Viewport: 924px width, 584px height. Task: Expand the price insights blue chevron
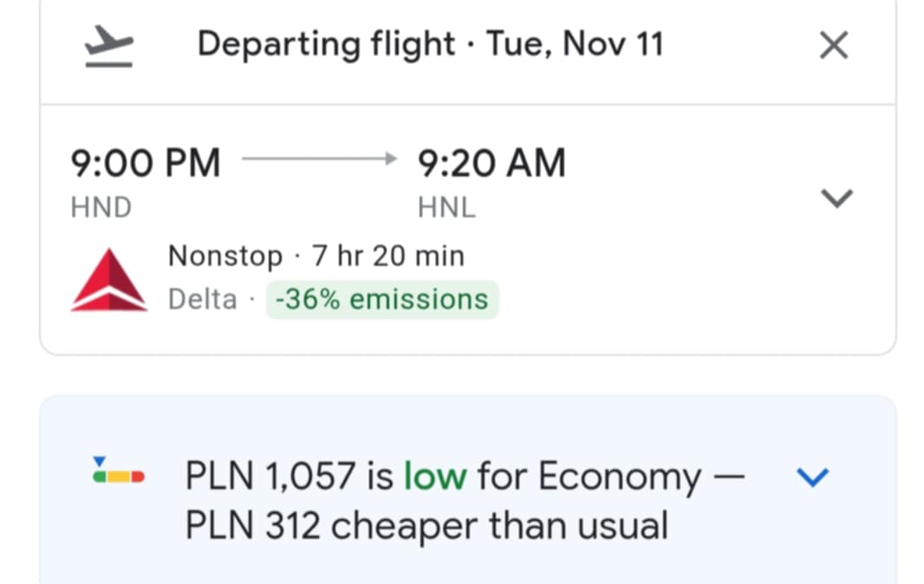point(813,477)
